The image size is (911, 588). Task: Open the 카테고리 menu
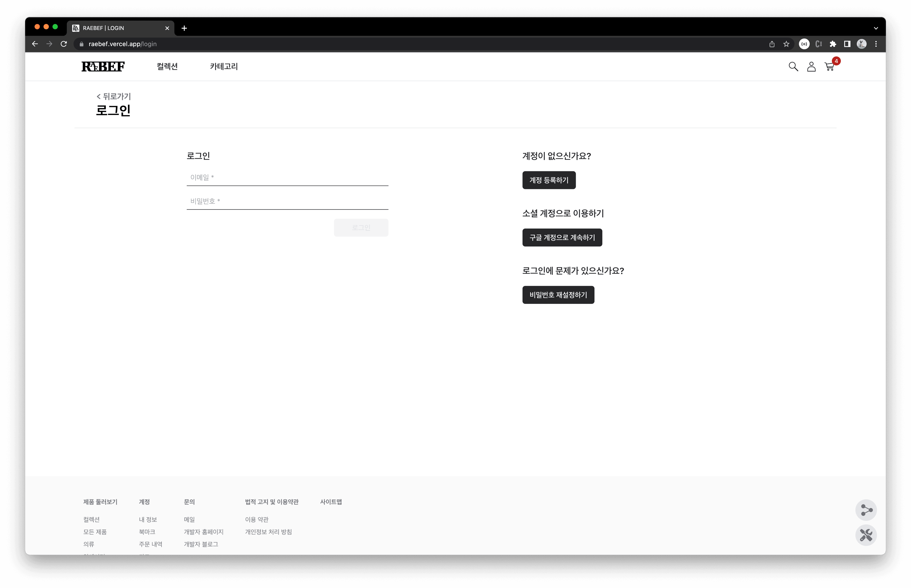(x=224, y=66)
